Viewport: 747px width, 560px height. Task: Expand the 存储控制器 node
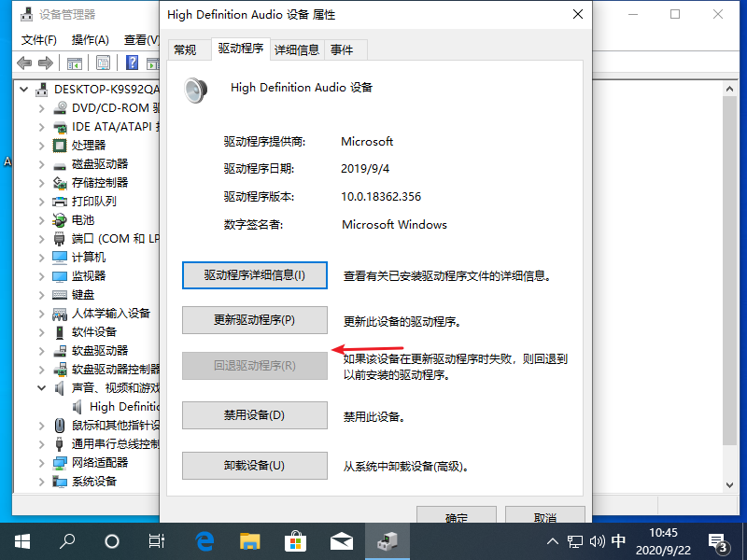pyautogui.click(x=42, y=183)
